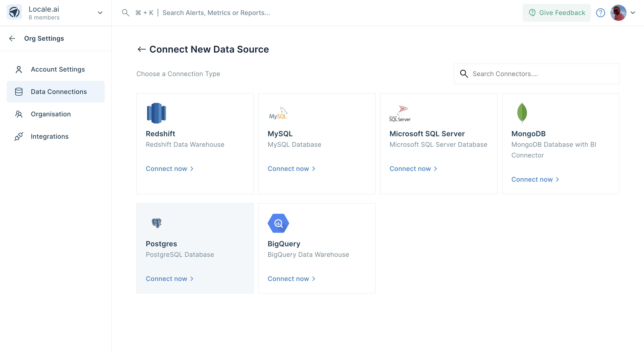Image resolution: width=644 pixels, height=353 pixels.
Task: Click the Give Feedback button
Action: [x=557, y=13]
